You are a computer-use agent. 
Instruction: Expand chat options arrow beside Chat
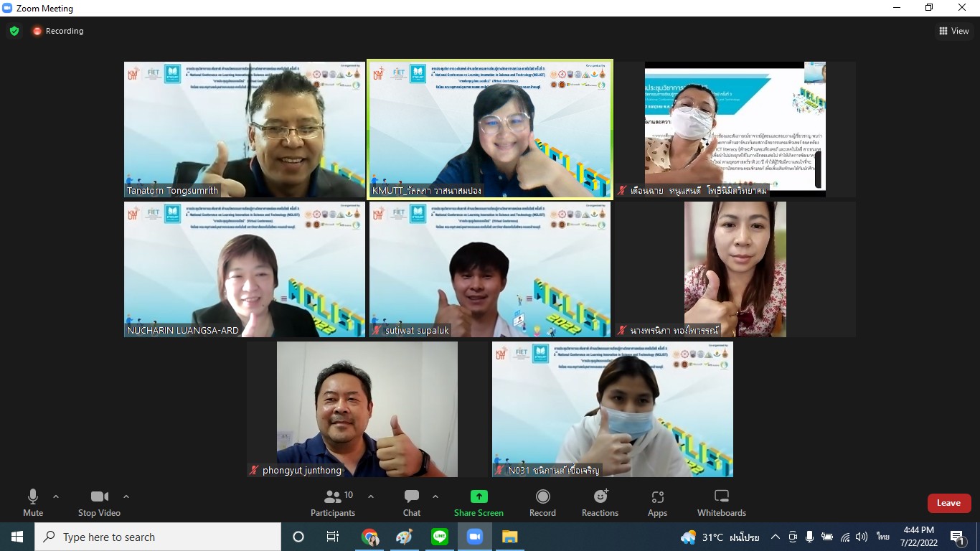coord(435,496)
